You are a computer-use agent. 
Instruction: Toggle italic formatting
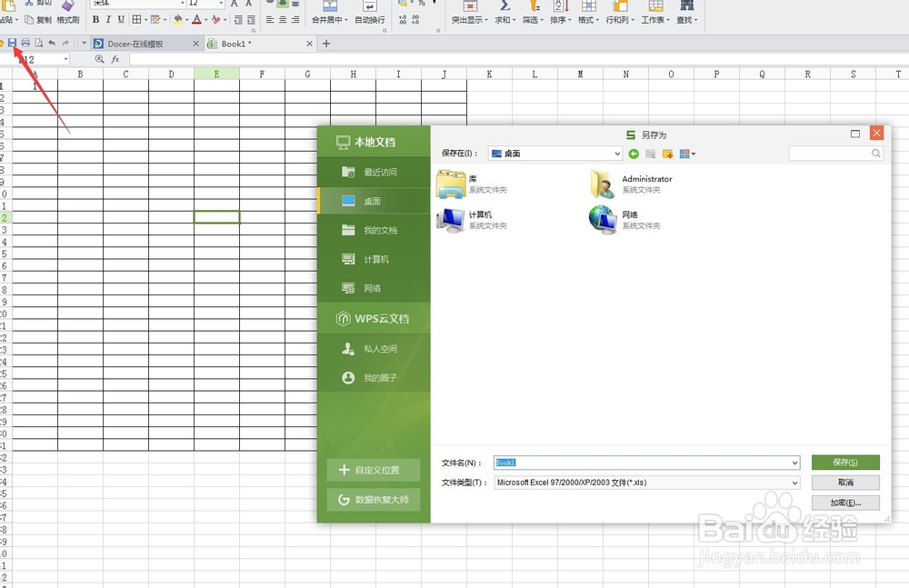coord(108,20)
